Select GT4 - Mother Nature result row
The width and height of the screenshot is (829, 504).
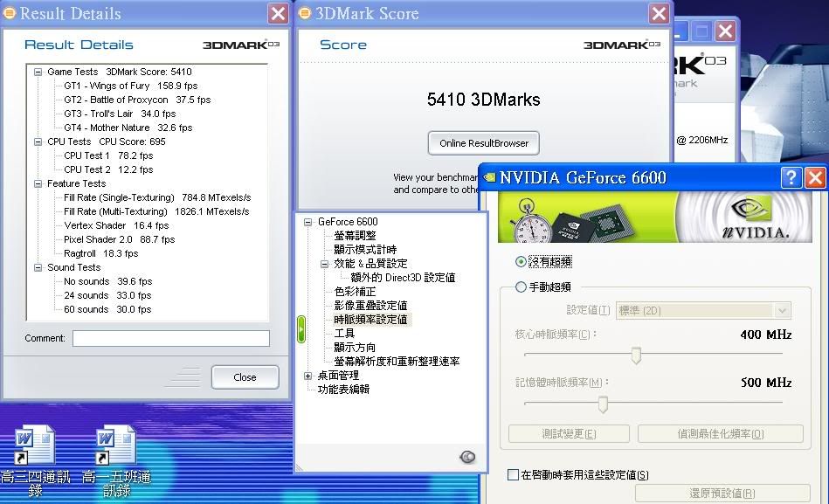(128, 128)
